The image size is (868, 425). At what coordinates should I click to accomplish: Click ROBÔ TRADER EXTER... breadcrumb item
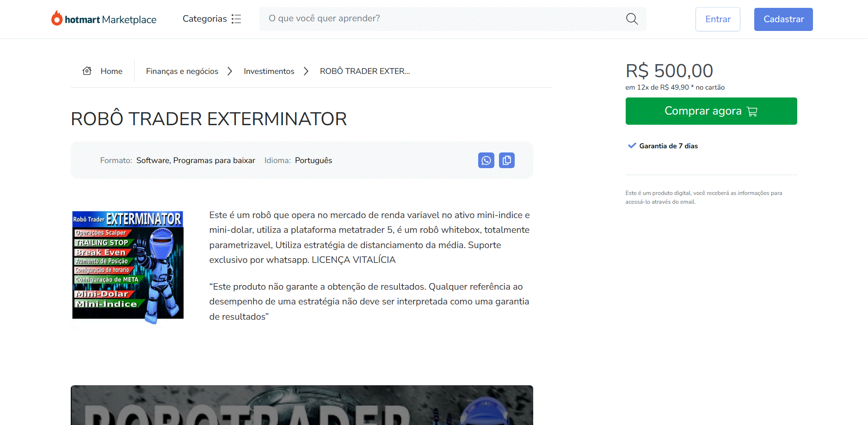pyautogui.click(x=365, y=71)
